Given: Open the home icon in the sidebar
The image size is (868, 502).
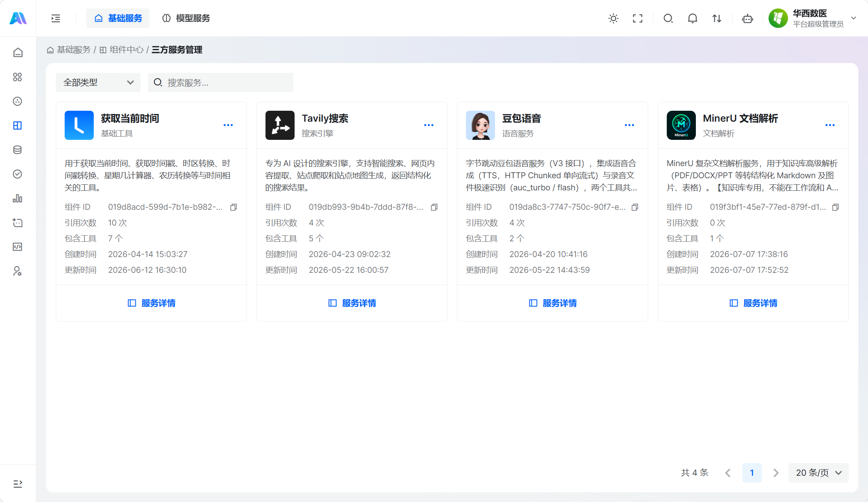Looking at the screenshot, I should click(x=17, y=53).
